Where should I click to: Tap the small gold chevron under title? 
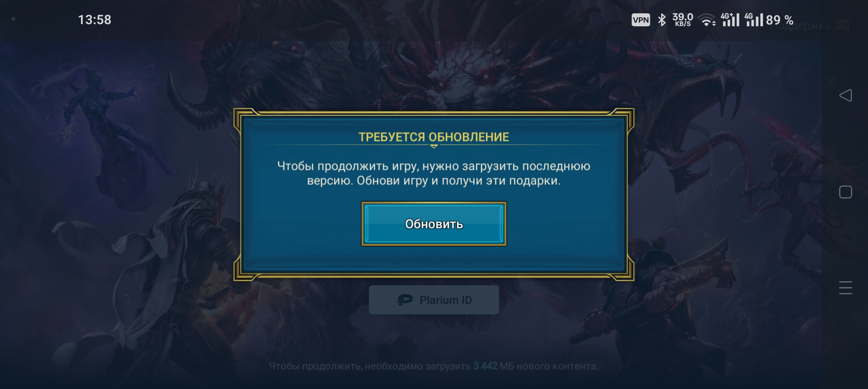coord(434,146)
